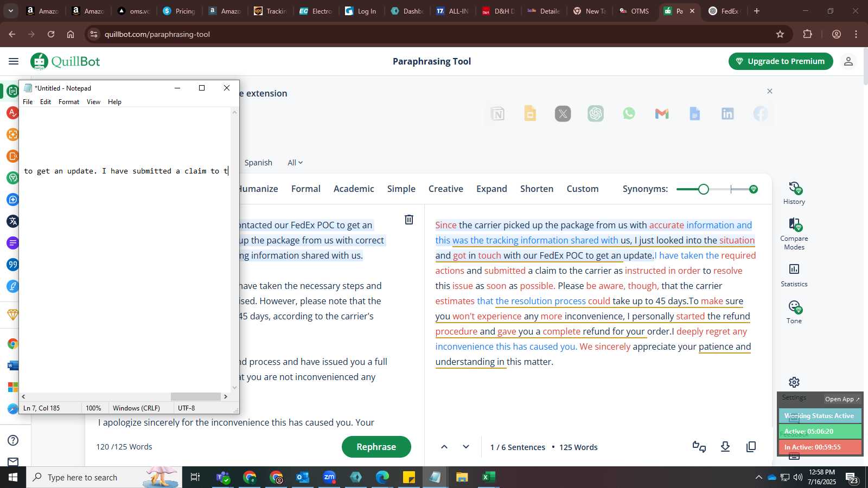The image size is (868, 488).
Task: Open the History panel
Action: (794, 194)
